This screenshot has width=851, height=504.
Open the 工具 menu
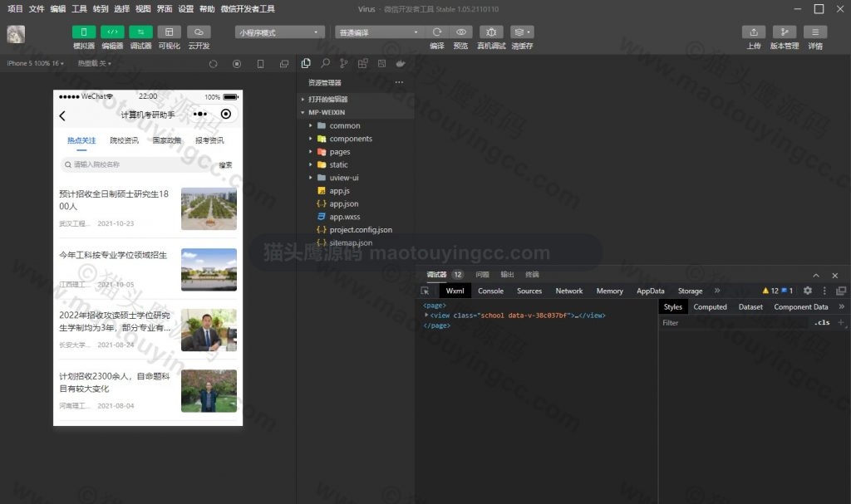79,8
